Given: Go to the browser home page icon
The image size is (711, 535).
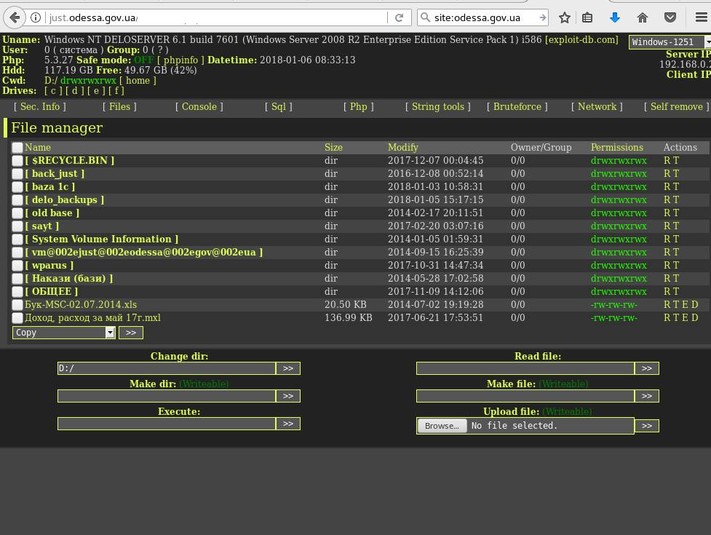Looking at the screenshot, I should click(x=642, y=18).
